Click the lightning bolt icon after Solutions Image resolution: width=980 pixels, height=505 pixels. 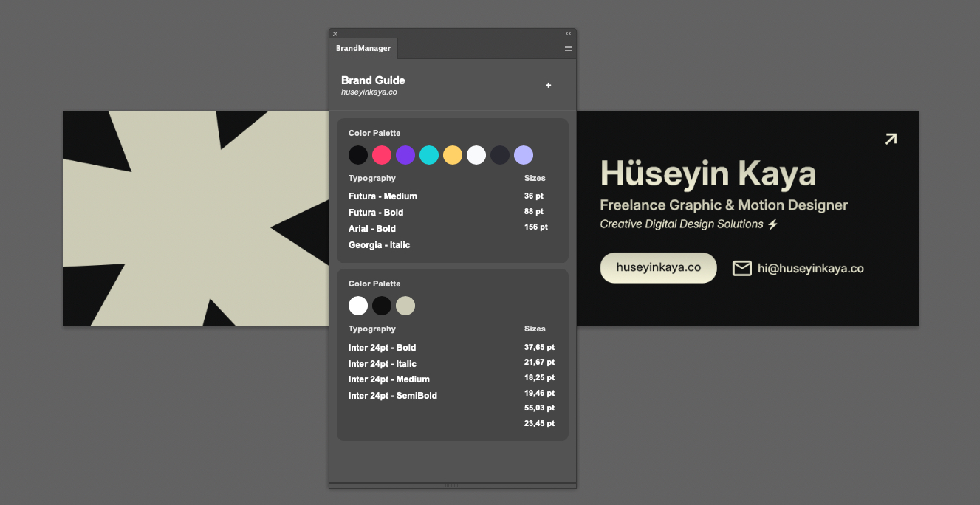[772, 224]
